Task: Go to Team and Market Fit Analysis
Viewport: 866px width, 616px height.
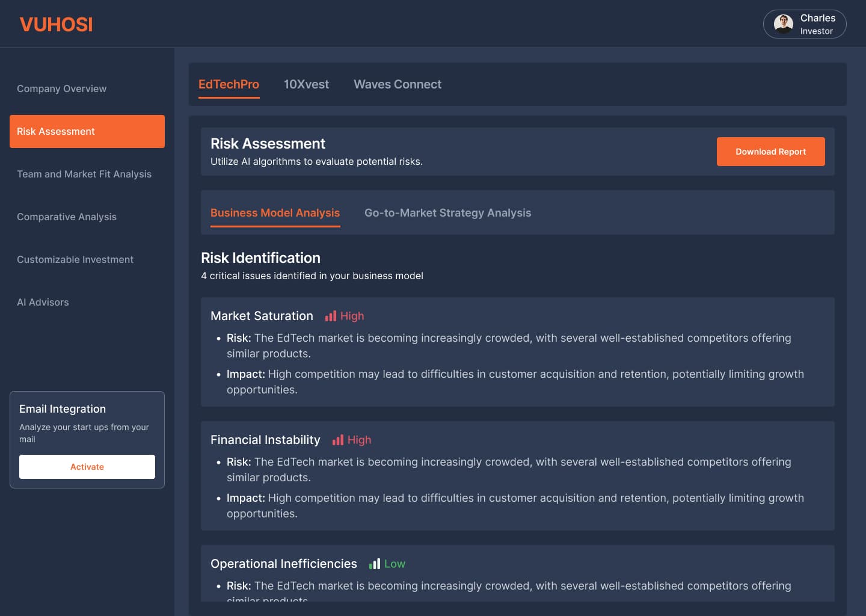Action: pyautogui.click(x=84, y=174)
